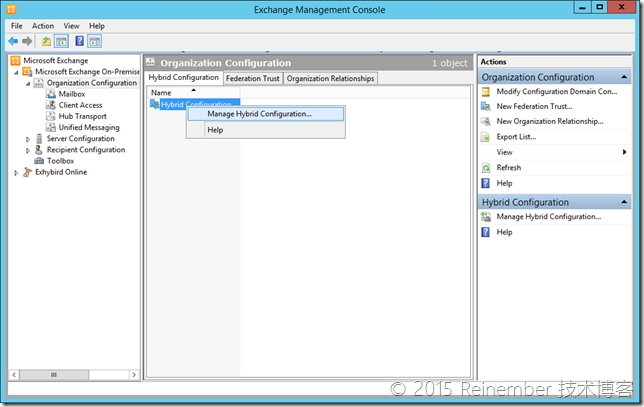
Task: Expand the Recipient Configuration tree node
Action: [28, 150]
